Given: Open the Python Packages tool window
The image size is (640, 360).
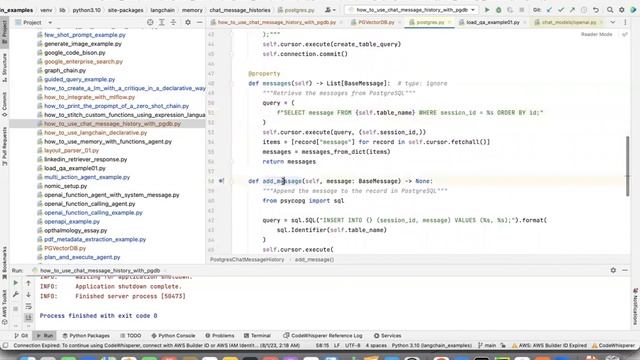Looking at the screenshot, I should [86, 336].
